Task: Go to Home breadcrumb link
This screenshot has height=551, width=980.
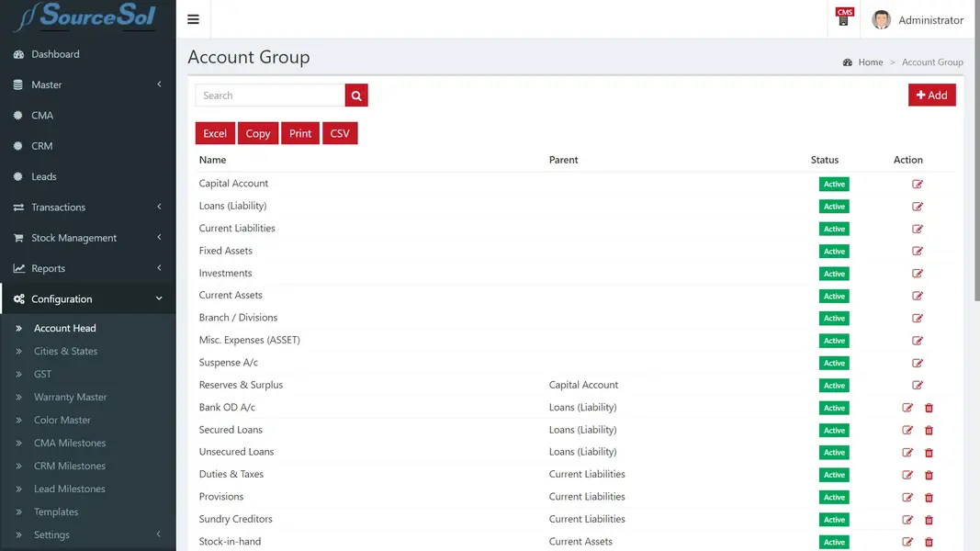Action: pos(870,62)
